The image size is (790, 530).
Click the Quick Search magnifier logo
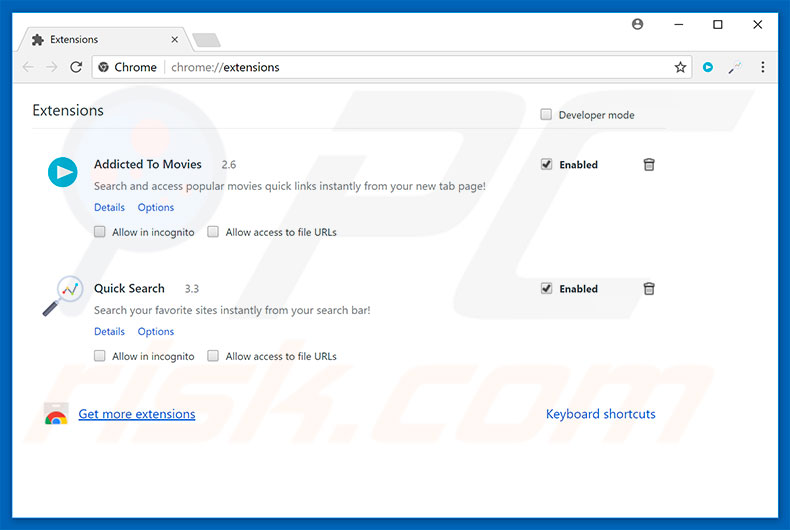coord(63,296)
